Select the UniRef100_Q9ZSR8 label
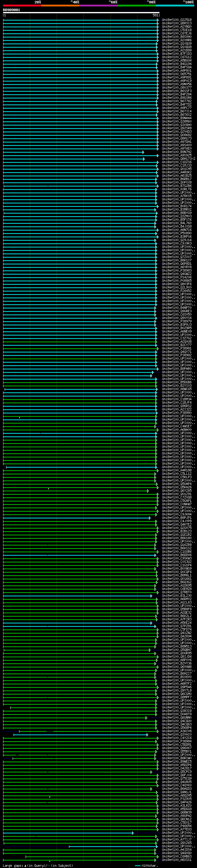This screenshot has width=197, height=868. click(x=177, y=128)
